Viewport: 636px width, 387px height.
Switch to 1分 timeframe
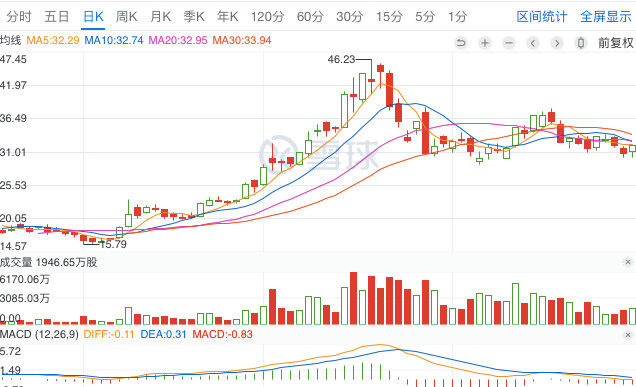tap(457, 17)
